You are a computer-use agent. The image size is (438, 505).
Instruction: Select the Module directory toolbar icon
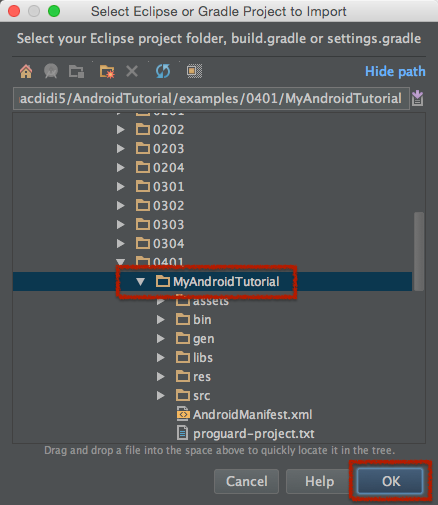tap(76, 71)
